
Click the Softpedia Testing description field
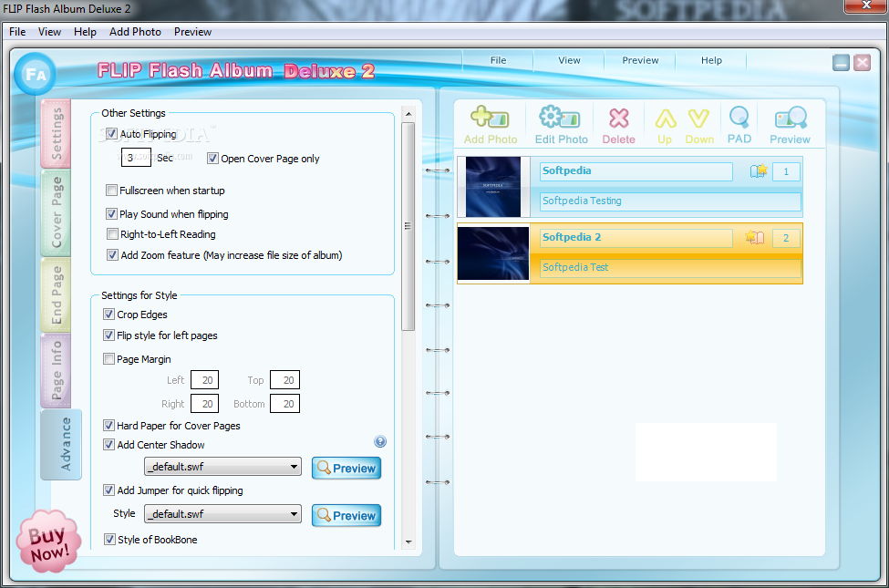pos(670,201)
